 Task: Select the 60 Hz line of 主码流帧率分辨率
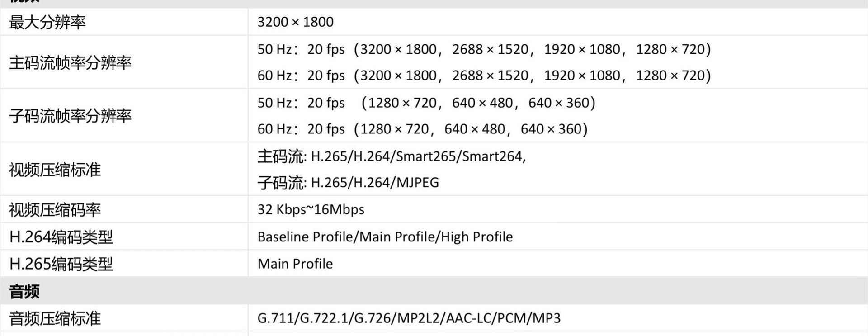[484, 76]
